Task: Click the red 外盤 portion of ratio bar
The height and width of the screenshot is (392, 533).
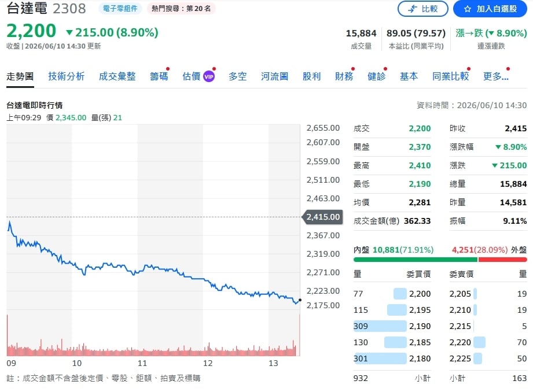Action: tap(503, 260)
